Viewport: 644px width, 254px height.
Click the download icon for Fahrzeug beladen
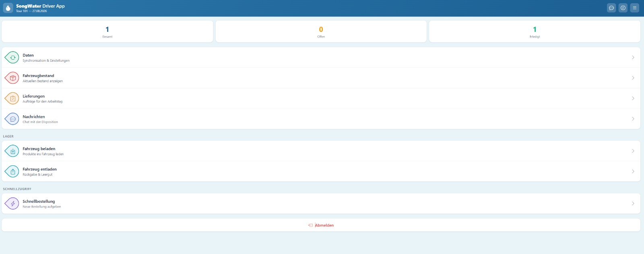12,151
